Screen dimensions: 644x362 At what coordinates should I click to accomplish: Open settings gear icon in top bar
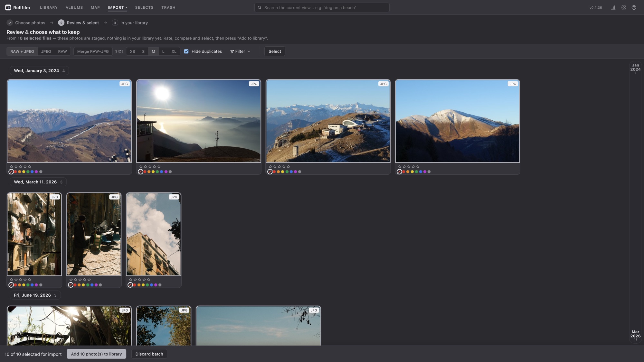623,7
